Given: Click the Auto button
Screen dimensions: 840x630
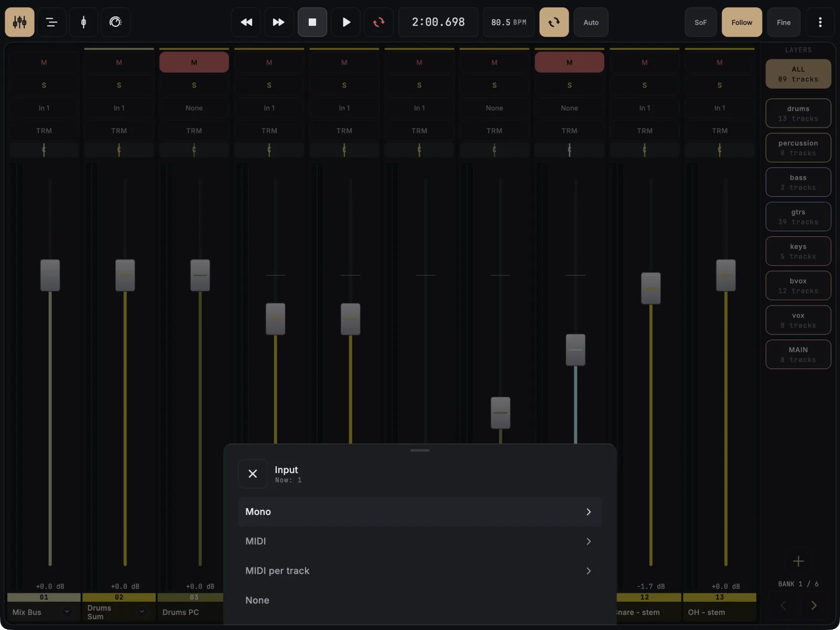Looking at the screenshot, I should pyautogui.click(x=591, y=22).
